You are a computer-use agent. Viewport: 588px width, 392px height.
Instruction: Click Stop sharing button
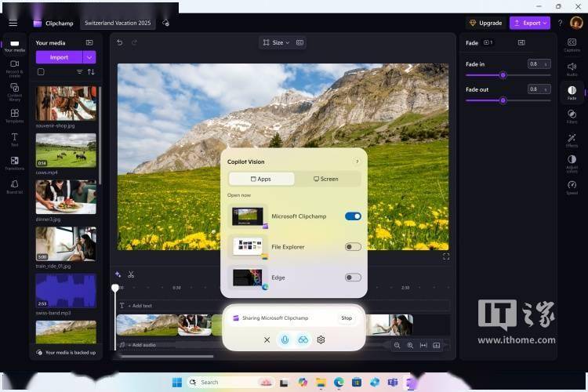point(347,318)
